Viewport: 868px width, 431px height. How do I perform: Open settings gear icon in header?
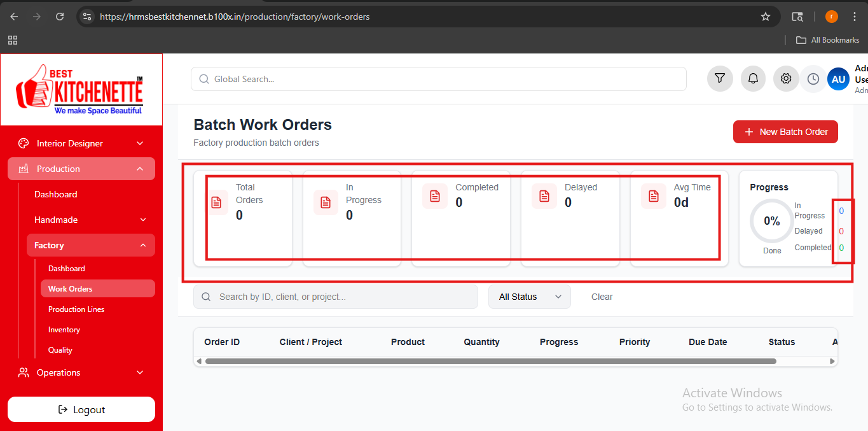coord(786,79)
